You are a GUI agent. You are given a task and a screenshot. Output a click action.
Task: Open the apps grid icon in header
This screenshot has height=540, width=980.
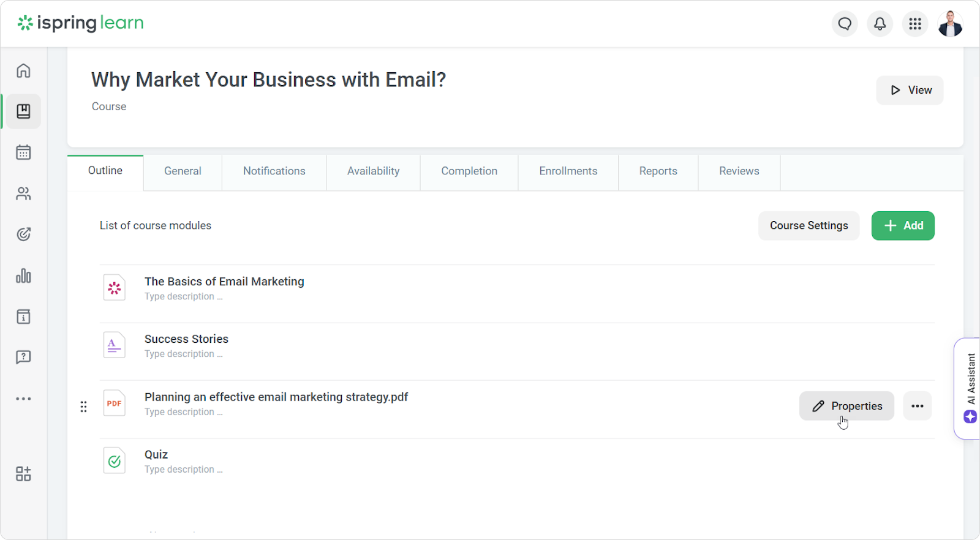[915, 24]
